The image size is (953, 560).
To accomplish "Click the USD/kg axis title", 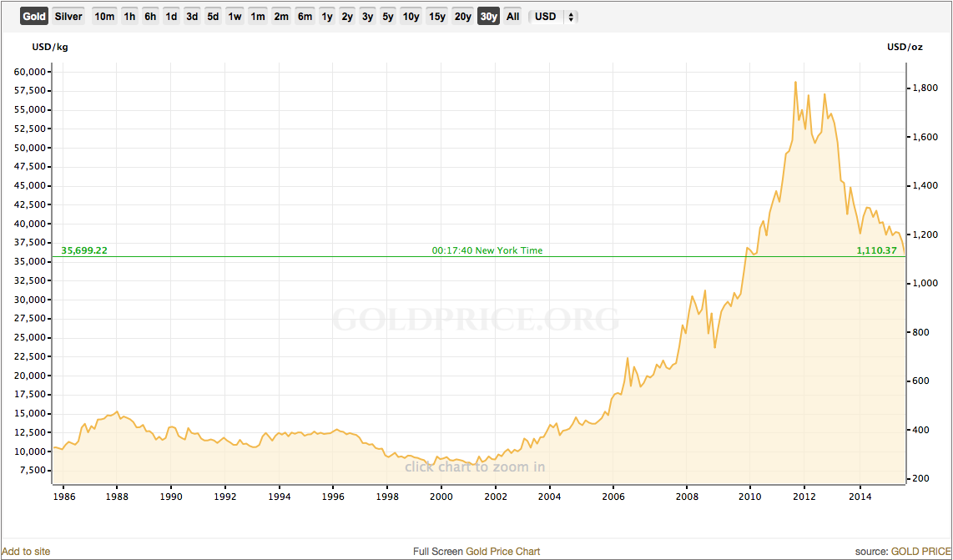I will coord(49,48).
